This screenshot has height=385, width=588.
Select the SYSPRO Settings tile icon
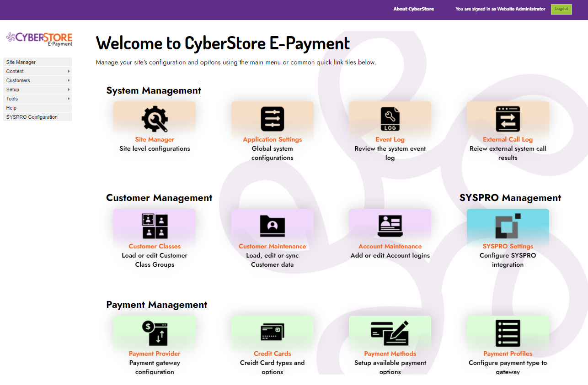tap(508, 226)
